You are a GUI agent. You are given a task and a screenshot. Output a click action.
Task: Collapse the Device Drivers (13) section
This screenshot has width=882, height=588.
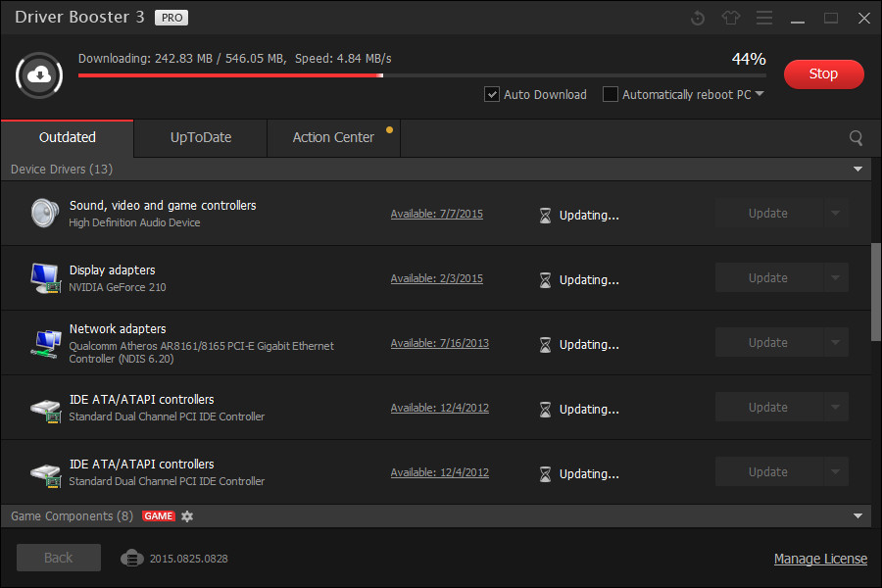pos(858,169)
